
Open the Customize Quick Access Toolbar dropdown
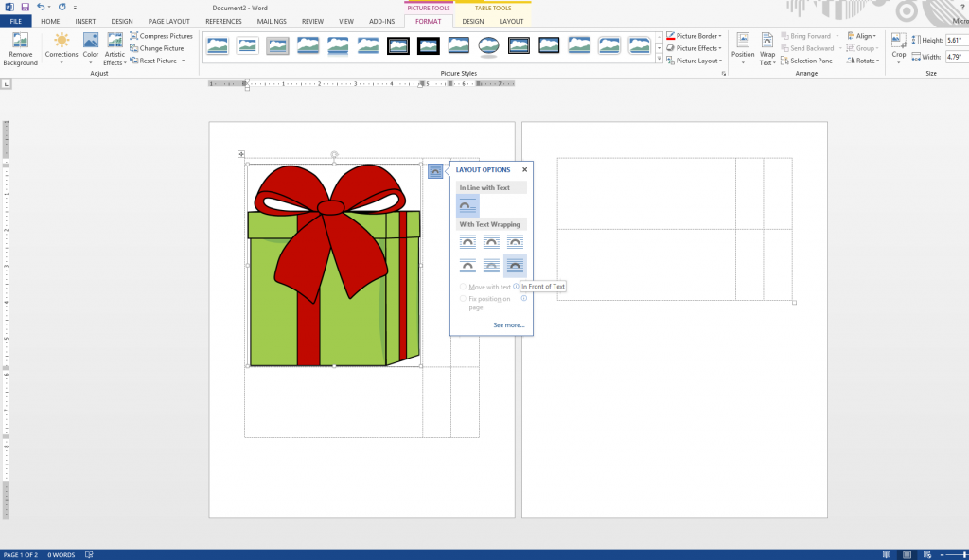(x=76, y=8)
